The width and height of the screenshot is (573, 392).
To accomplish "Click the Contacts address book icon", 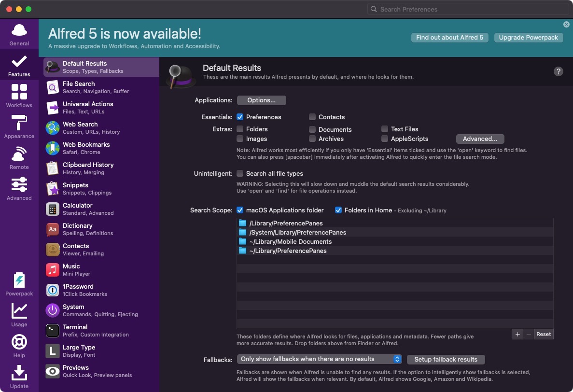I will tap(53, 250).
